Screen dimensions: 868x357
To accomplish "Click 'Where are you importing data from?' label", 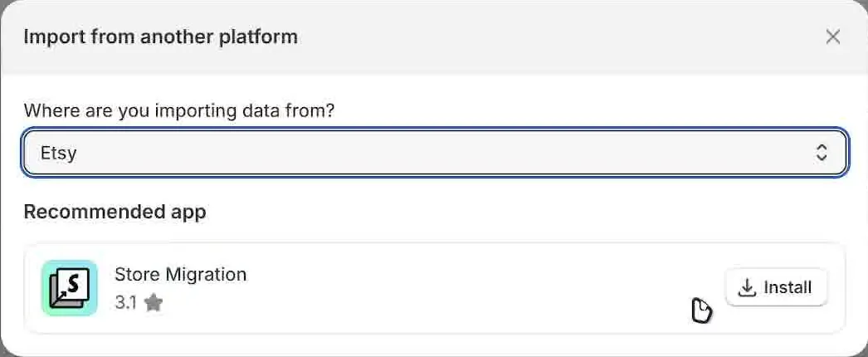I will click(x=179, y=110).
